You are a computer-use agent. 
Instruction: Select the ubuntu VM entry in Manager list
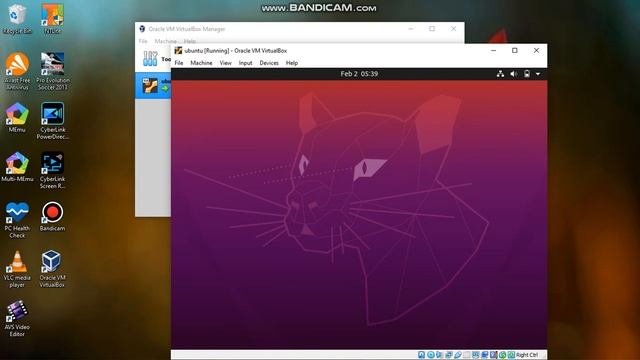153,86
